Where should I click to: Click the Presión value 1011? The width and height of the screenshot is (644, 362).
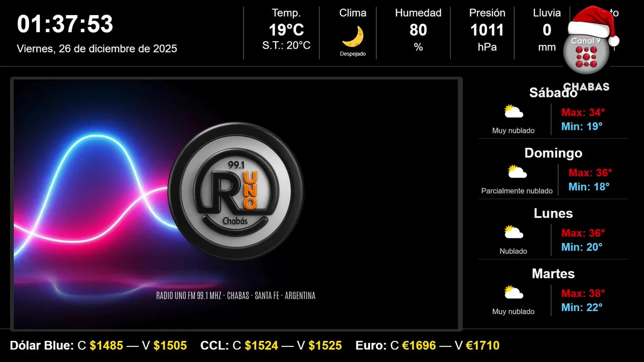[487, 30]
